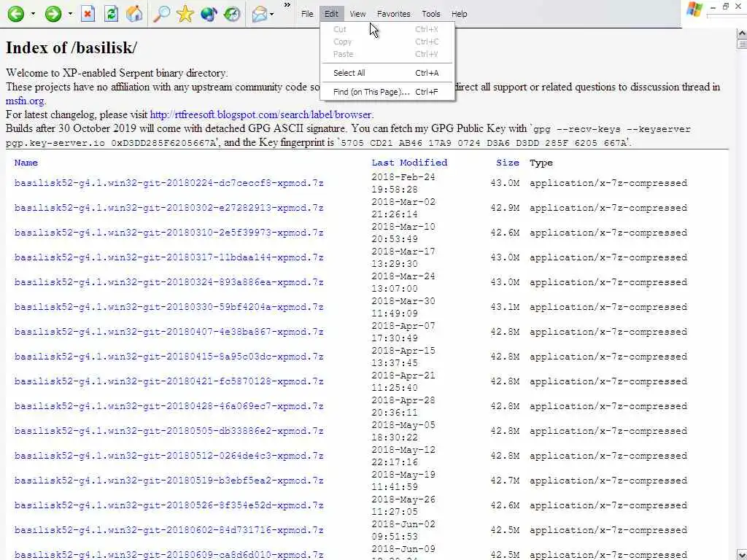The width and height of the screenshot is (747, 560).
Task: Click the Windows flag logo
Action: 694,9
